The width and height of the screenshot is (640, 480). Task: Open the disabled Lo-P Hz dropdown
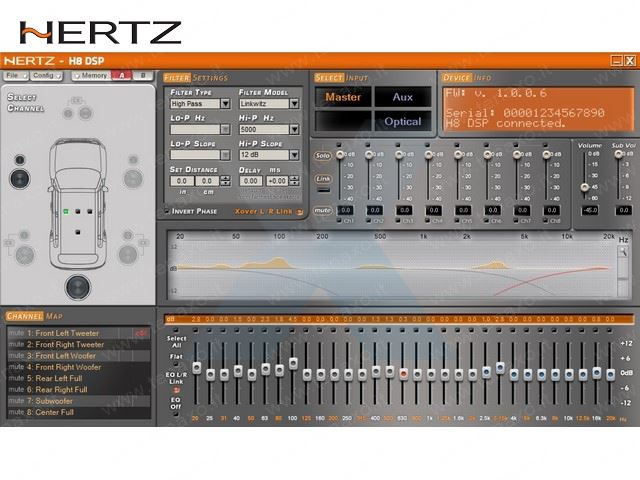coord(200,129)
